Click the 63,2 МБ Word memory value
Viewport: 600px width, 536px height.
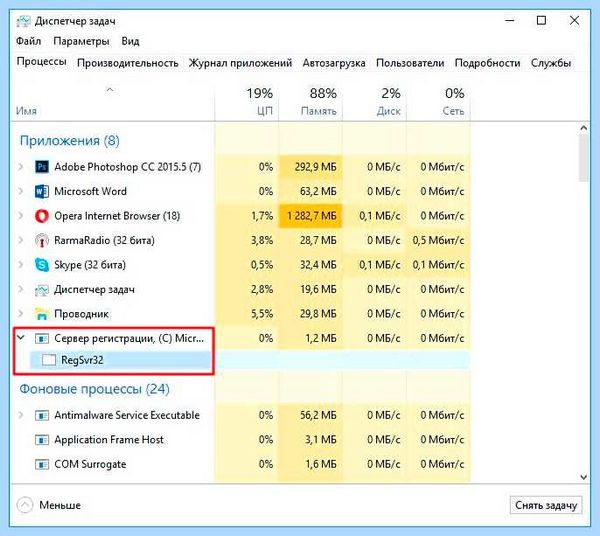(318, 191)
